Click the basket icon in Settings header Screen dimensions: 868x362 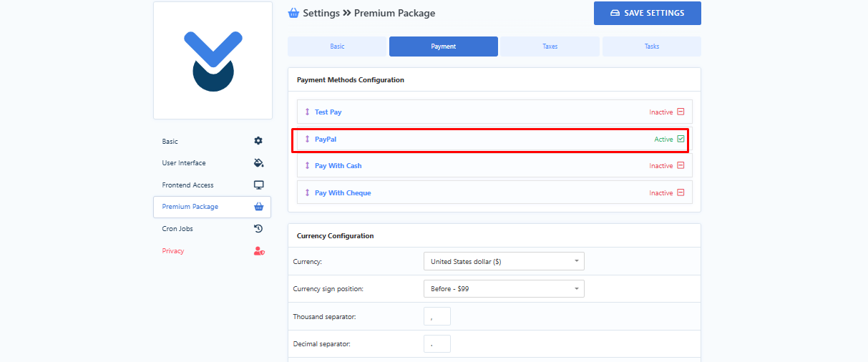[293, 13]
